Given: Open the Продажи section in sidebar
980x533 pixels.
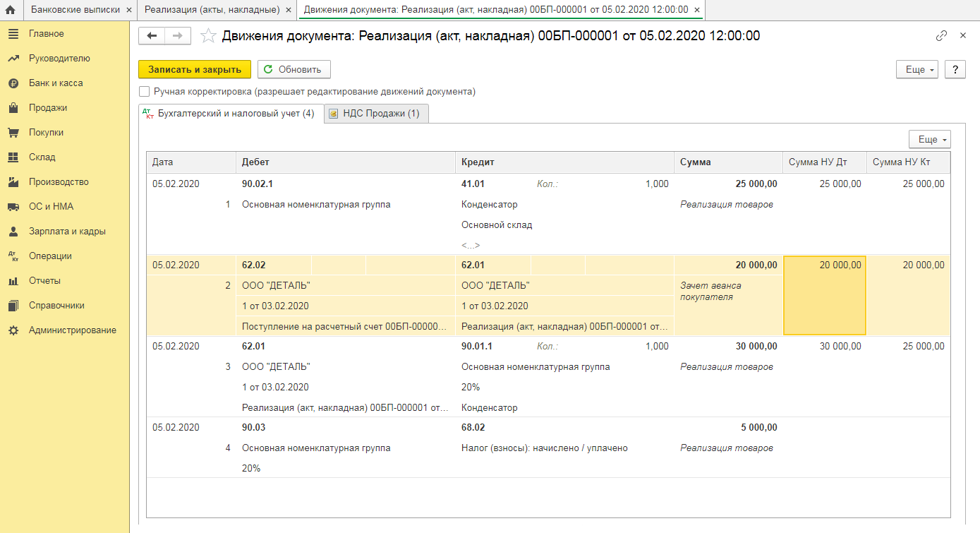Looking at the screenshot, I should tap(48, 108).
